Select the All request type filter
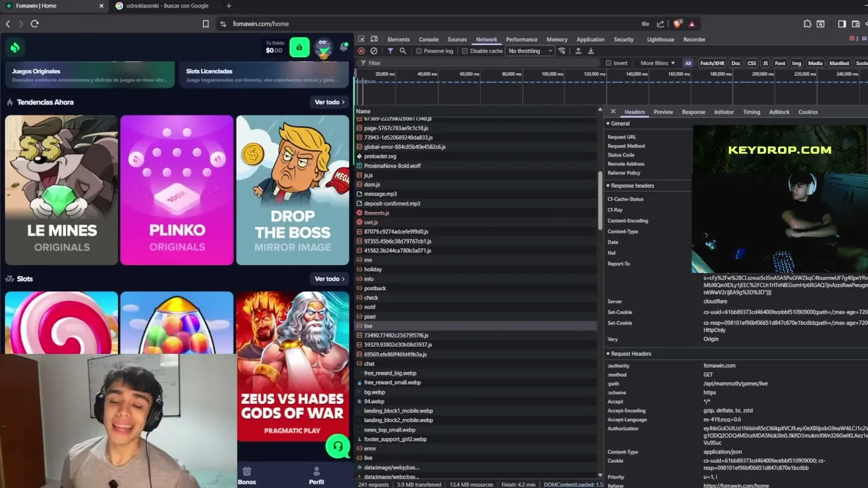 point(688,63)
